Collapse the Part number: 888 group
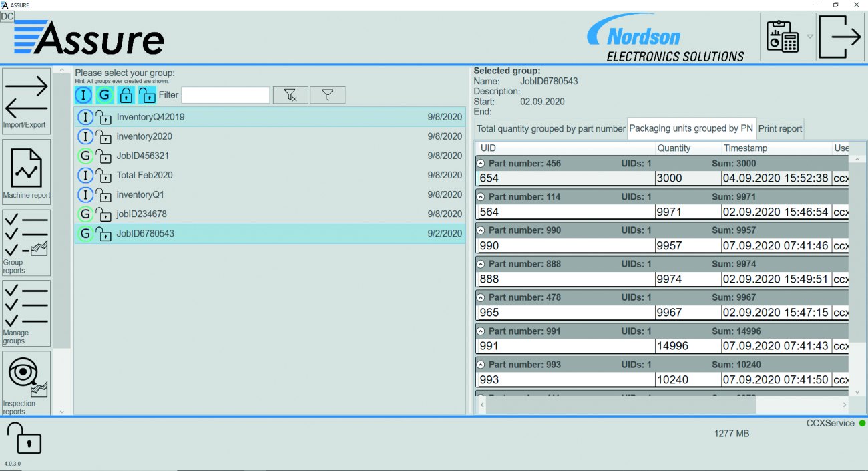This screenshot has height=471, width=868. 481,264
